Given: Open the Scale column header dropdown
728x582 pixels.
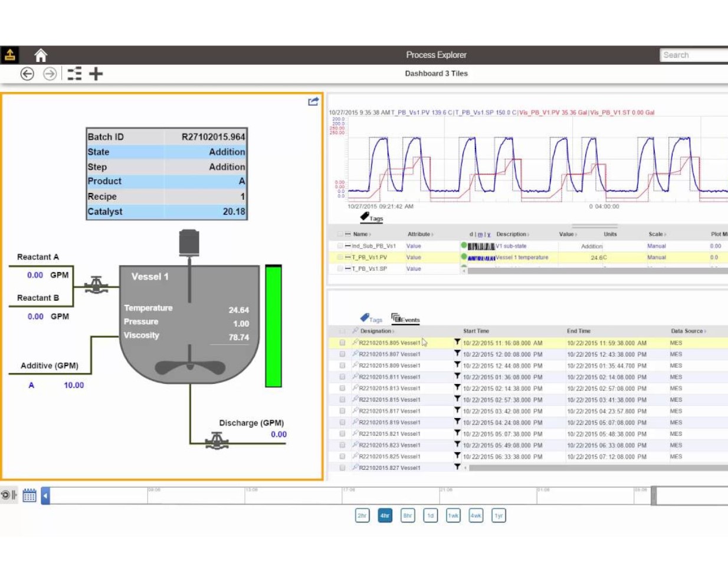Looking at the screenshot, I should (665, 235).
